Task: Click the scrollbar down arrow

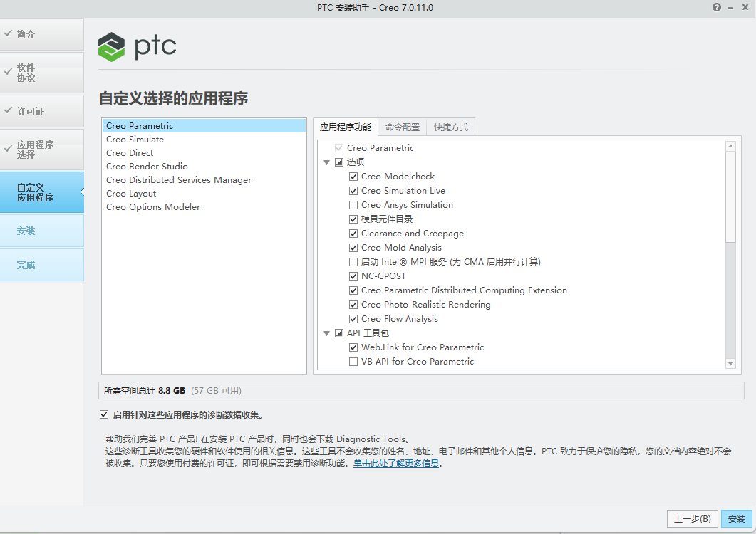Action: point(730,364)
